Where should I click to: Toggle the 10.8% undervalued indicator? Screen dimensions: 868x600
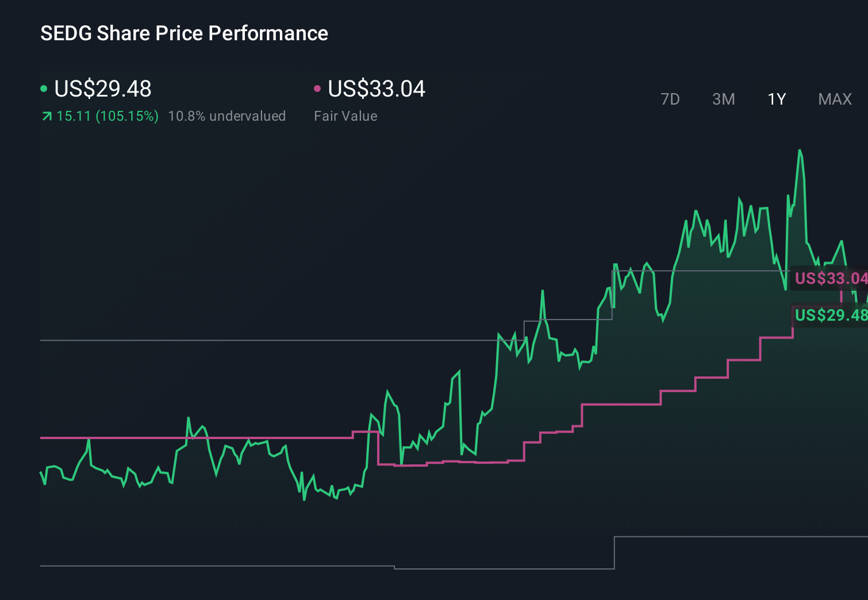[226, 116]
